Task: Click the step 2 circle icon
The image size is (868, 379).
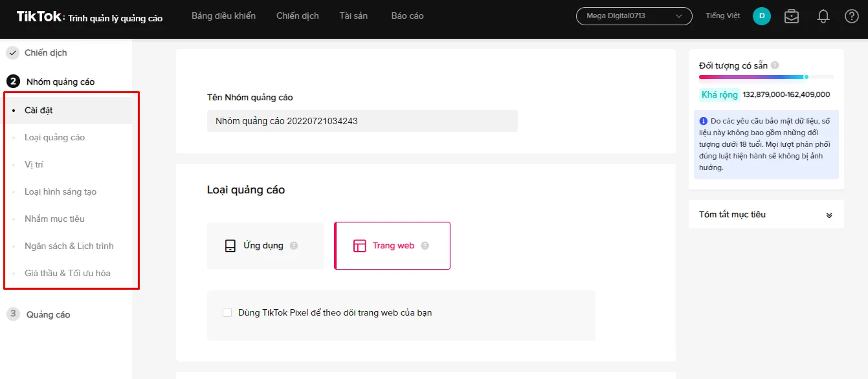Action: pyautogui.click(x=13, y=81)
